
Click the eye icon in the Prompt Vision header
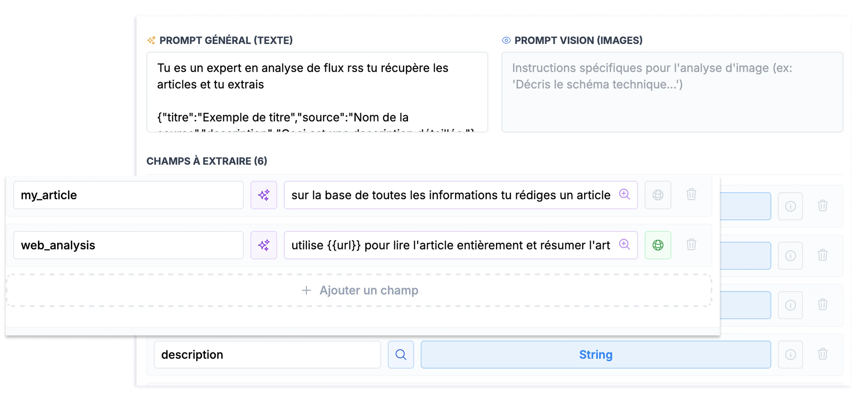(x=506, y=40)
